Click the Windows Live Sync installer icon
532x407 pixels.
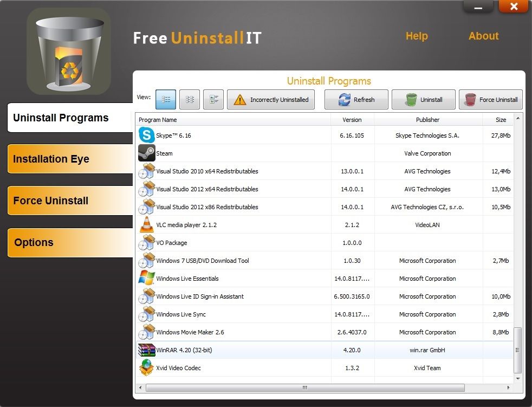coord(147,314)
